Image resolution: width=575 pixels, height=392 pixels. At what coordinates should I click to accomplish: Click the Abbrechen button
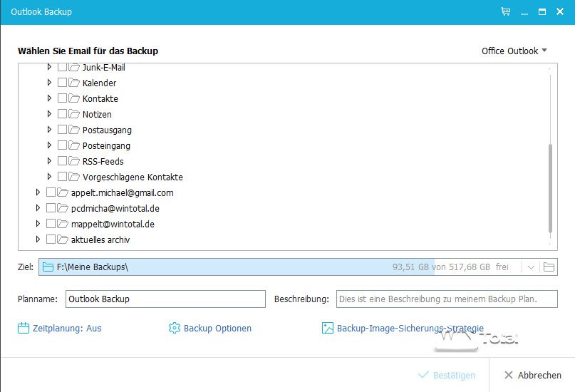coord(533,375)
